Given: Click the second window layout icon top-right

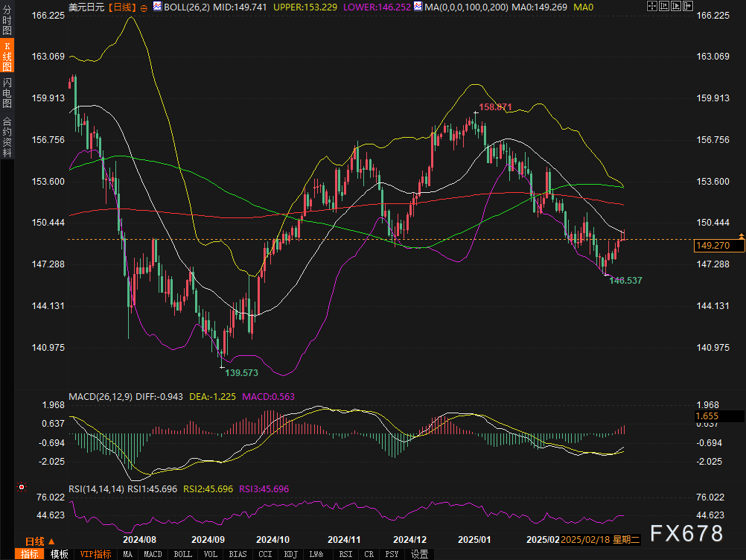Looking at the screenshot, I should point(663,6).
